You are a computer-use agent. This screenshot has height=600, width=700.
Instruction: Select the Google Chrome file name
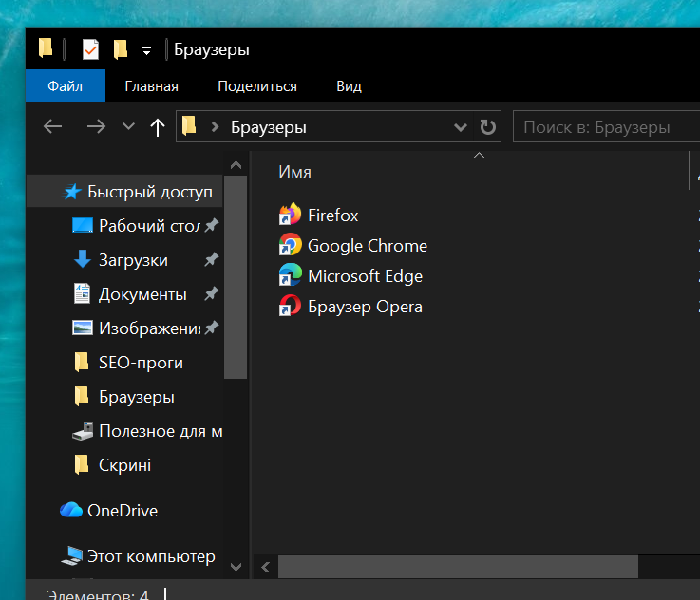click(x=368, y=246)
